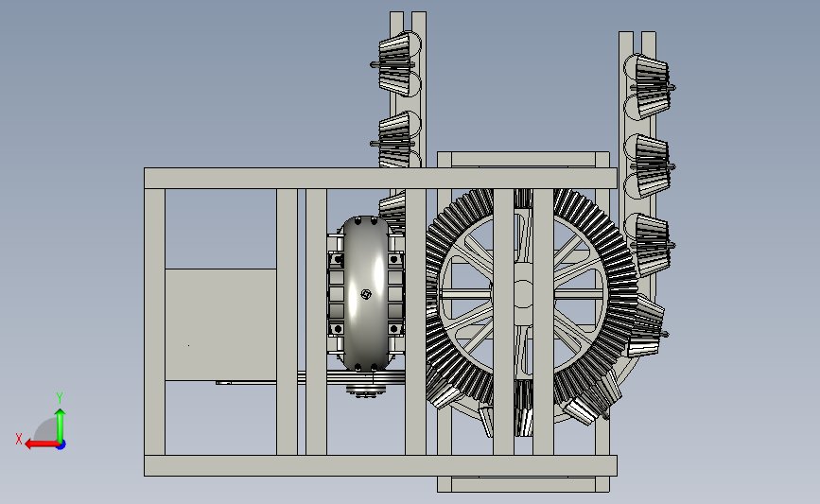
Task: Click the central hub of the spoked gear
Action: [x=523, y=294]
